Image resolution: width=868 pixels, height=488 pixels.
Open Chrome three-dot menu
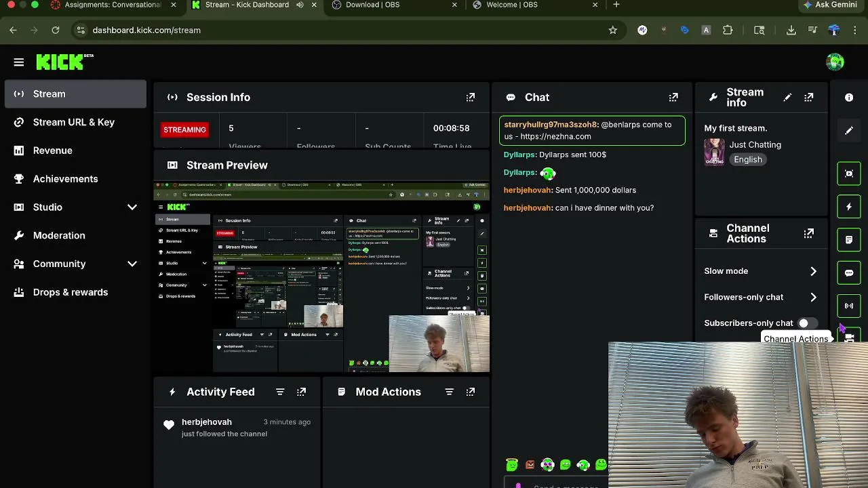[x=855, y=30]
